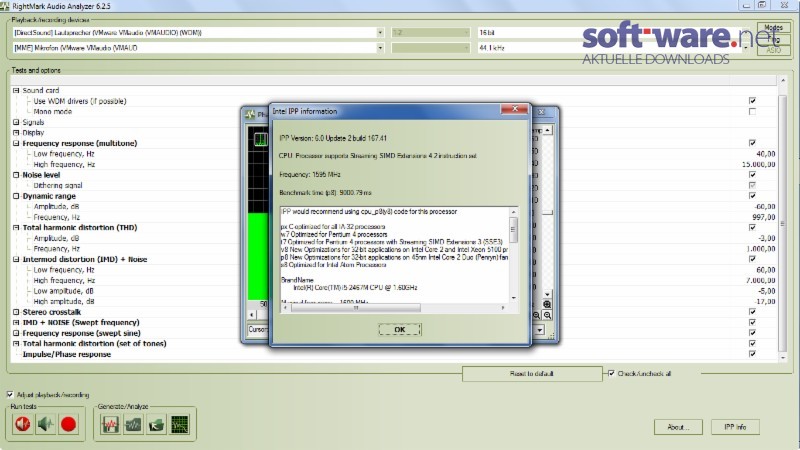Click THD Frequency value 1.000,00
Screen dimensions: 800x450
pos(761,249)
